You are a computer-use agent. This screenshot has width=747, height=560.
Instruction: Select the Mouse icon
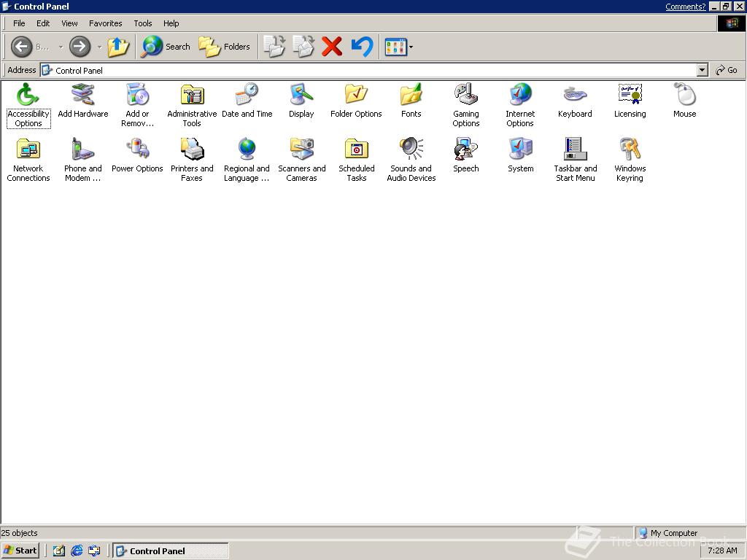tap(684, 101)
